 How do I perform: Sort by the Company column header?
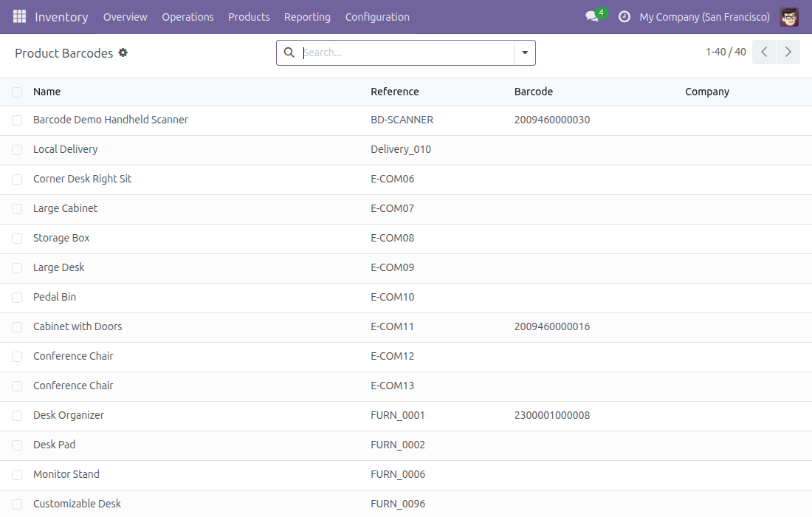(x=707, y=92)
